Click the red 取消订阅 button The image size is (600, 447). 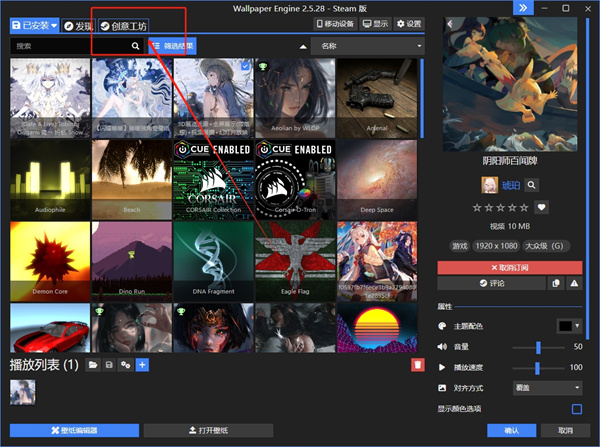pos(510,268)
